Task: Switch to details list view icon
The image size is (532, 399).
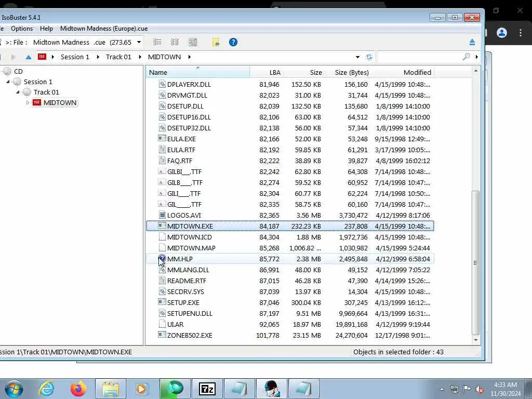Action: pyautogui.click(x=157, y=42)
